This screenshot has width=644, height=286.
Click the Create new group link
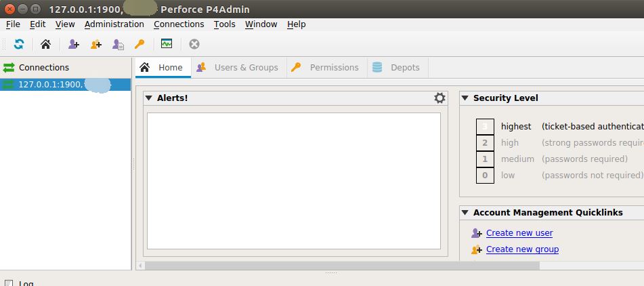[x=522, y=249]
